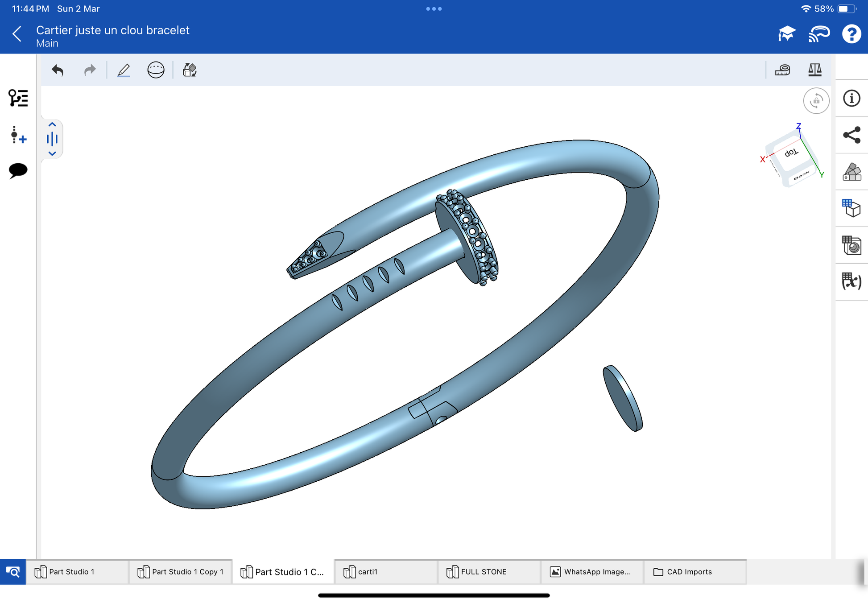Open the help question mark button
The width and height of the screenshot is (868, 603).
(x=851, y=34)
